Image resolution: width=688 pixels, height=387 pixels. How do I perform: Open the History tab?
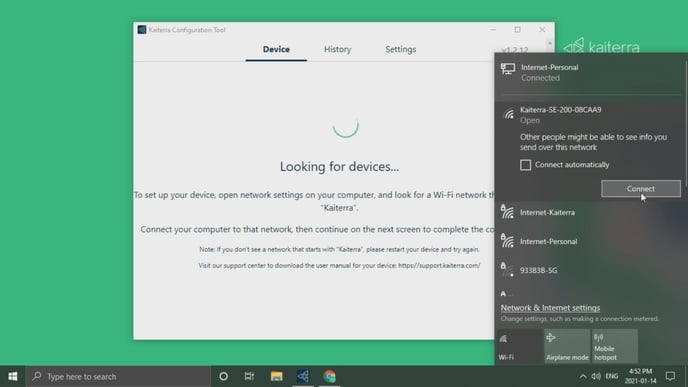coord(337,50)
